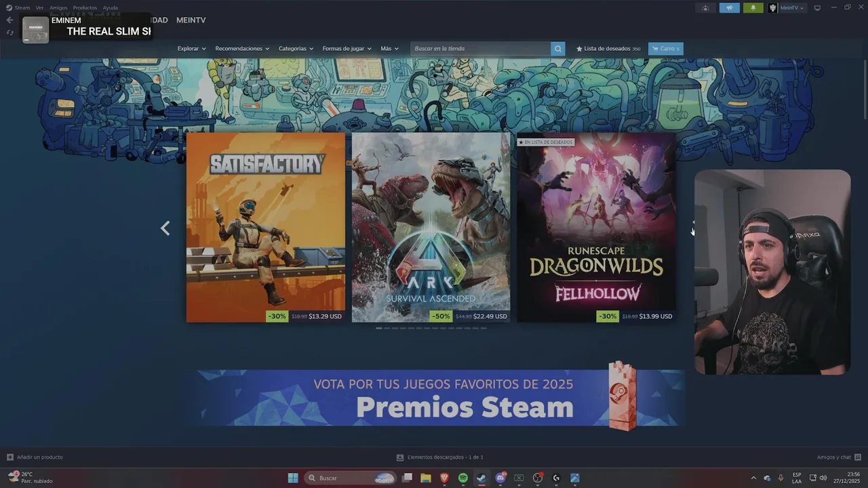Open the Carro cart button
This screenshot has height=488, width=868.
[666, 49]
